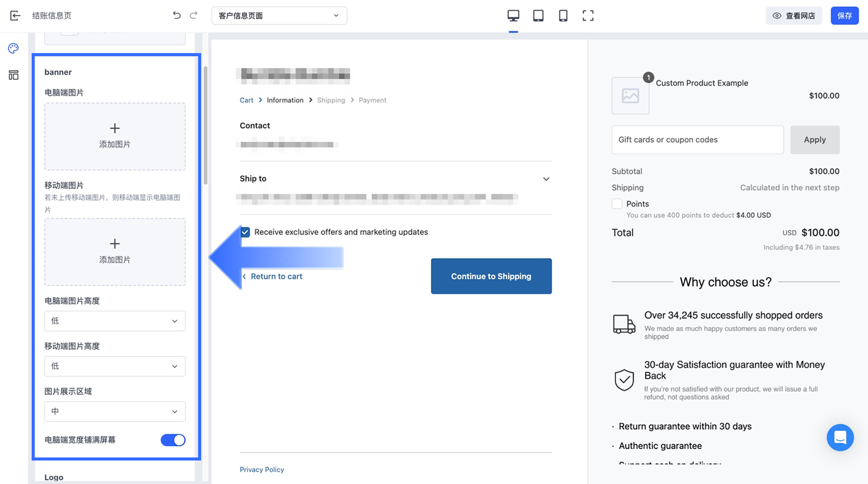Undo the last change
Screen dimensions: 868x484
(177, 15)
